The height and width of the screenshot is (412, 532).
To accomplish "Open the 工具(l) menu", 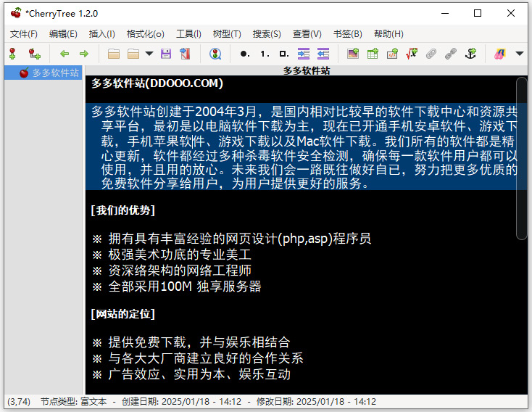I will click(x=188, y=34).
